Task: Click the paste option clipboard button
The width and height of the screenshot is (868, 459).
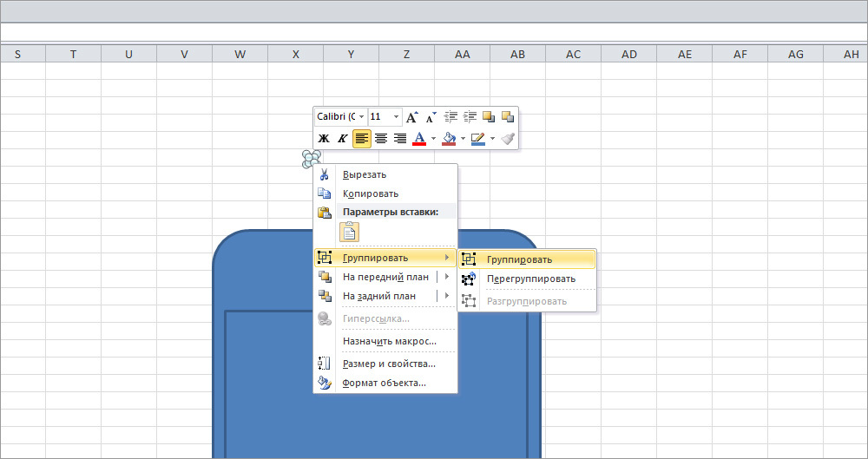Action: 349,232
